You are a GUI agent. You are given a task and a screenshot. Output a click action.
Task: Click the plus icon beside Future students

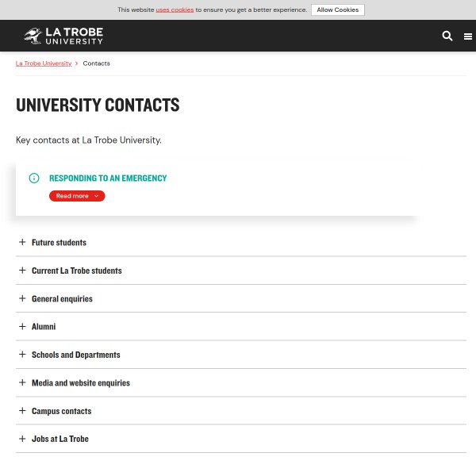[x=22, y=242]
